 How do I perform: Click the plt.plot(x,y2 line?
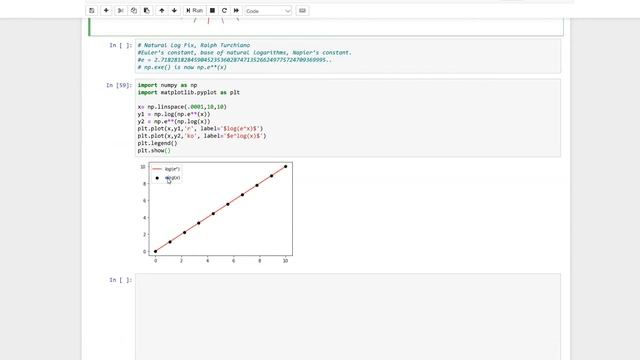(x=202, y=136)
